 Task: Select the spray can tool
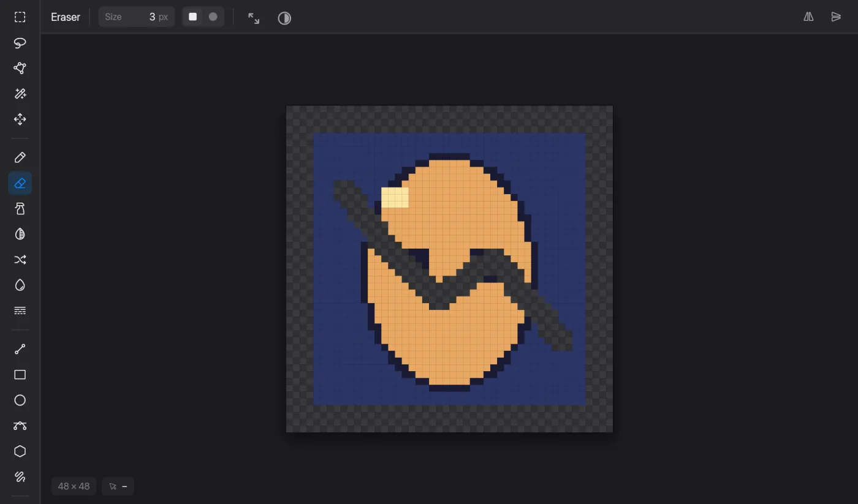point(20,209)
